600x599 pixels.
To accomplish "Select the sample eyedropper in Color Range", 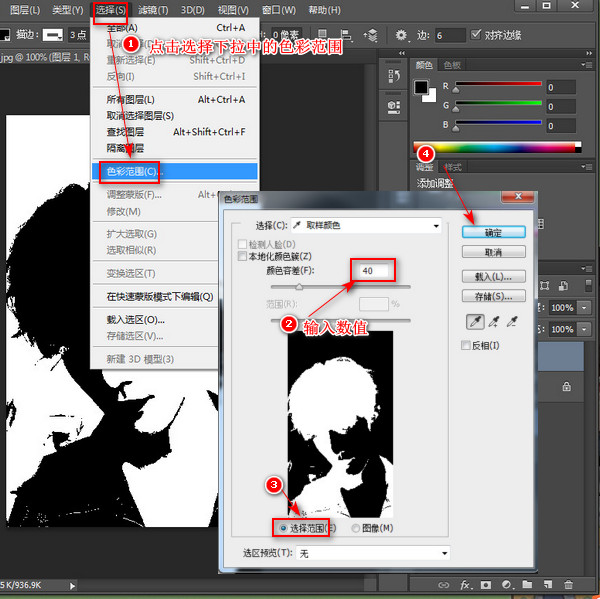I will pos(475,322).
